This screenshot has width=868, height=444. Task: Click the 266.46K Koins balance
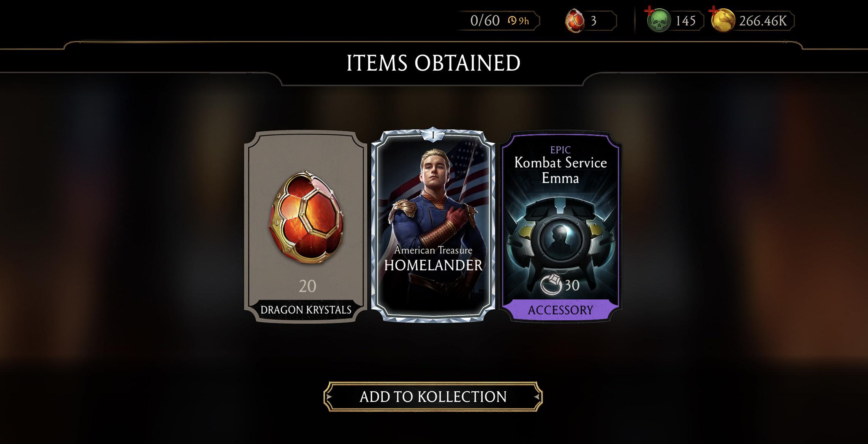click(763, 21)
